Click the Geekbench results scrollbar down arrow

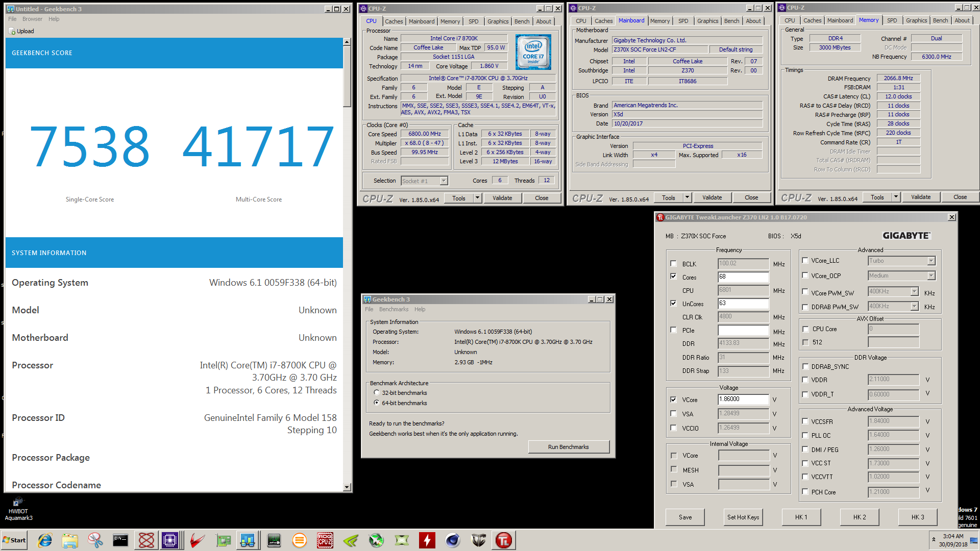tap(347, 487)
